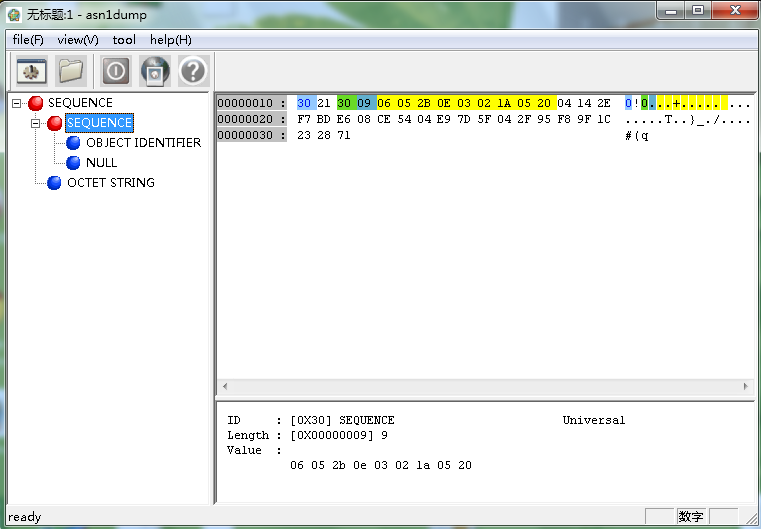Image resolution: width=761 pixels, height=529 pixels.
Task: Click the 71 byte in the last hex row
Action: coord(344,135)
